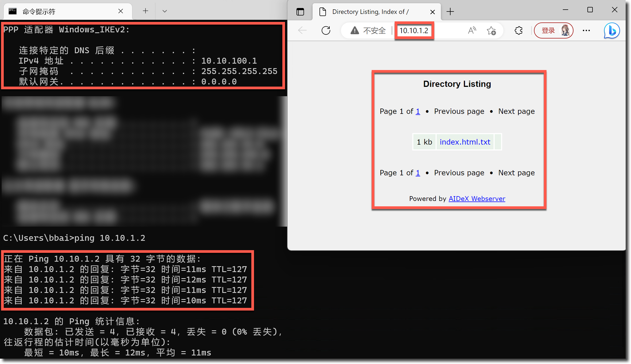Click the browser refresh icon
631x364 pixels.
pos(326,30)
